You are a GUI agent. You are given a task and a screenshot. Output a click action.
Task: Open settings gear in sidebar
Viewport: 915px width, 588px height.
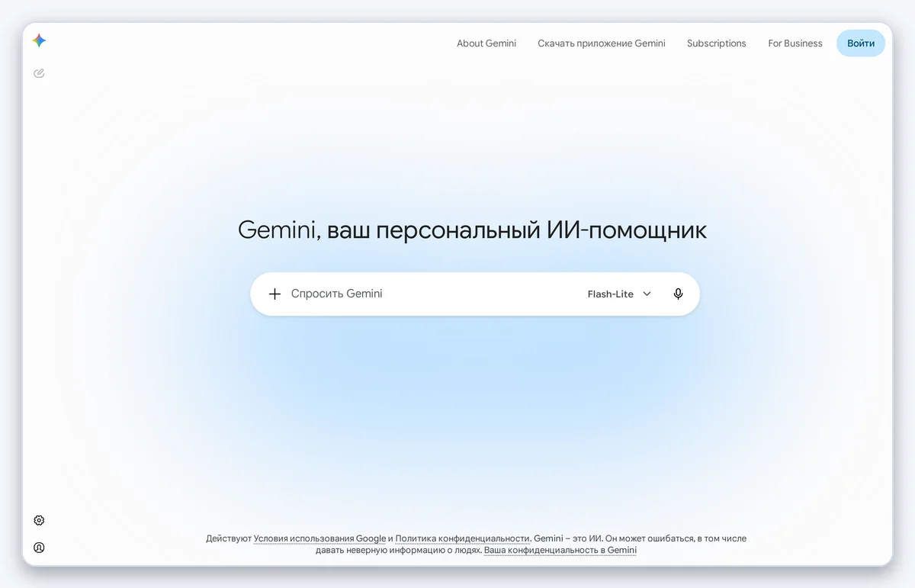tap(39, 520)
